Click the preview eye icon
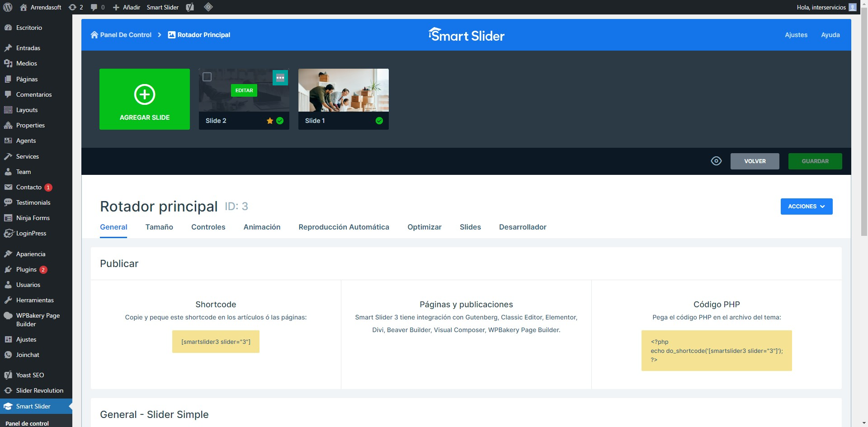The width and height of the screenshot is (868, 427). point(716,161)
